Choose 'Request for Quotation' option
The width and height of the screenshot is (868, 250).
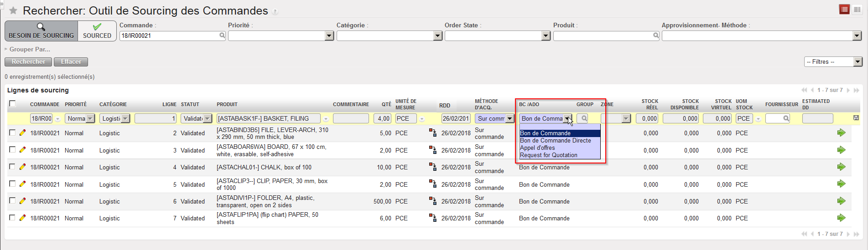point(548,155)
